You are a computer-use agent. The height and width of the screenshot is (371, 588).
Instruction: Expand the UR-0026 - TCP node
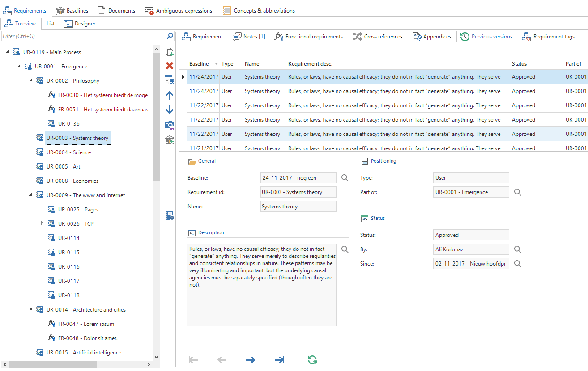point(42,223)
